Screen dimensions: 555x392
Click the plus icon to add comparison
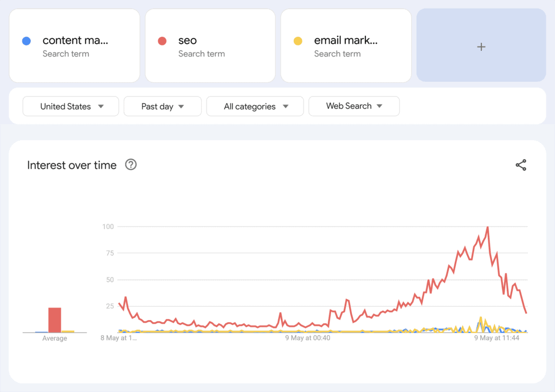point(481,47)
